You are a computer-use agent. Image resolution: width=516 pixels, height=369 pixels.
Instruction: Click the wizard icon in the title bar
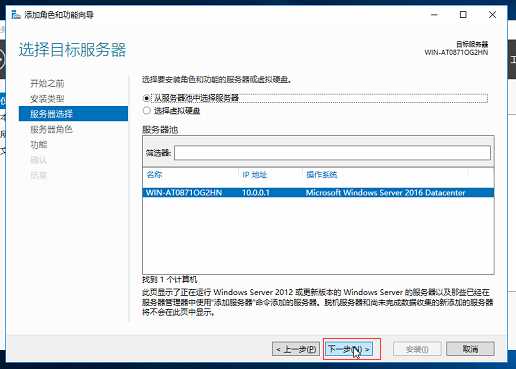pyautogui.click(x=16, y=15)
